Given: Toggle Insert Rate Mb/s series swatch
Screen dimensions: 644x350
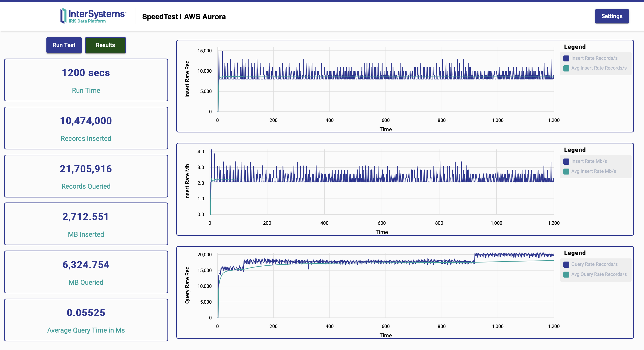Looking at the screenshot, I should (566, 161).
